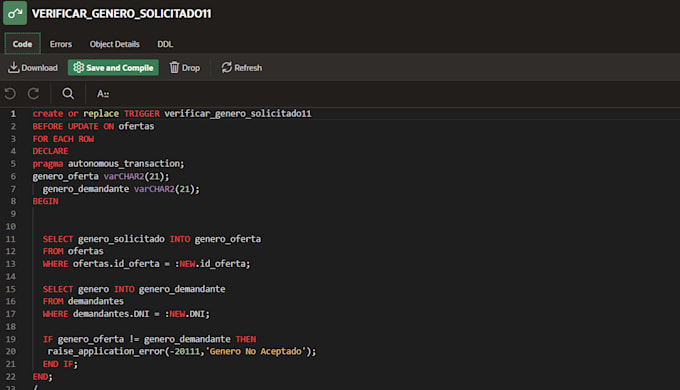Click the undo arrow icon

pos(10,94)
